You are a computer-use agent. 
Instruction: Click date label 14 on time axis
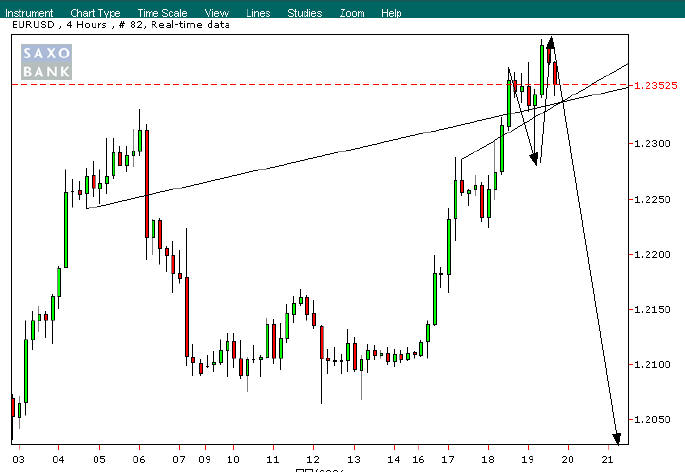coord(394,459)
